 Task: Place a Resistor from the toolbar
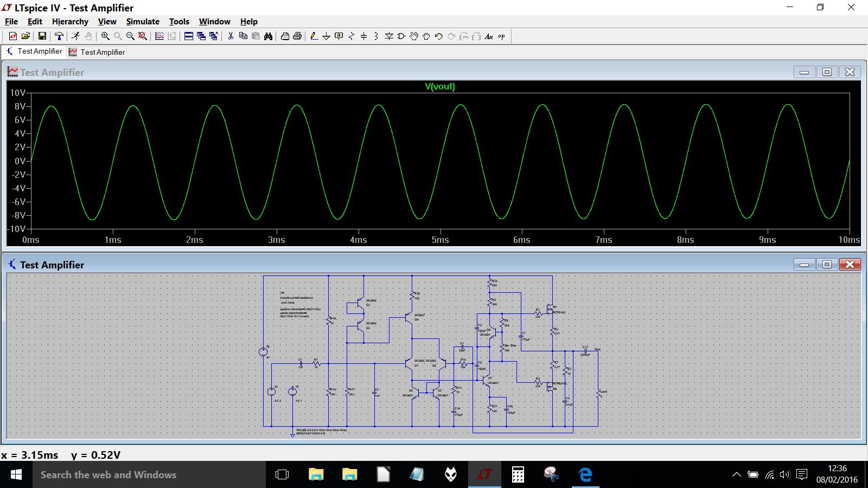352,36
